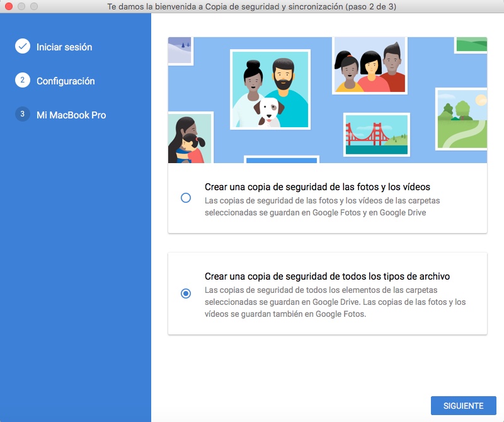Image resolution: width=504 pixels, height=422 pixels.
Task: Go to the Mi MacBook Pro step
Action: pyautogui.click(x=71, y=115)
